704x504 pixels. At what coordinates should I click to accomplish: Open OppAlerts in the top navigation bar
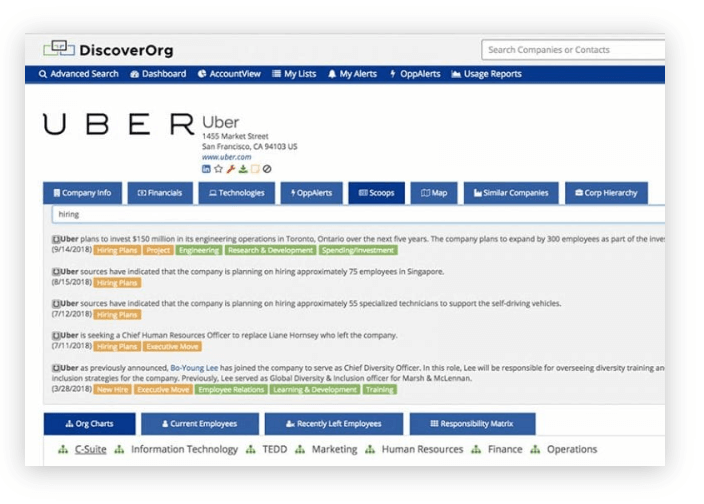coord(415,74)
